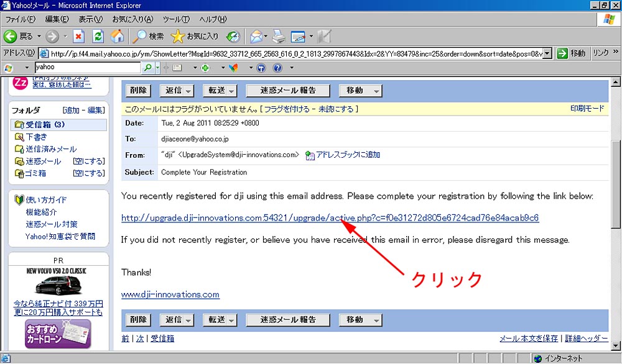Click the add to address book icon
This screenshot has height=364, width=622.
(310, 155)
